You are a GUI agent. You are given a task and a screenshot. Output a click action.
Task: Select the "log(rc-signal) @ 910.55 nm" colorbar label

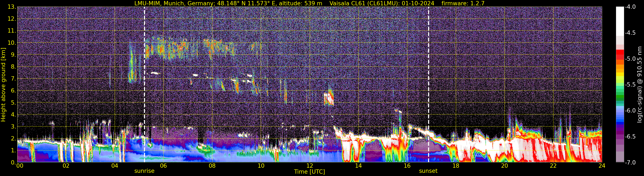coord(640,85)
